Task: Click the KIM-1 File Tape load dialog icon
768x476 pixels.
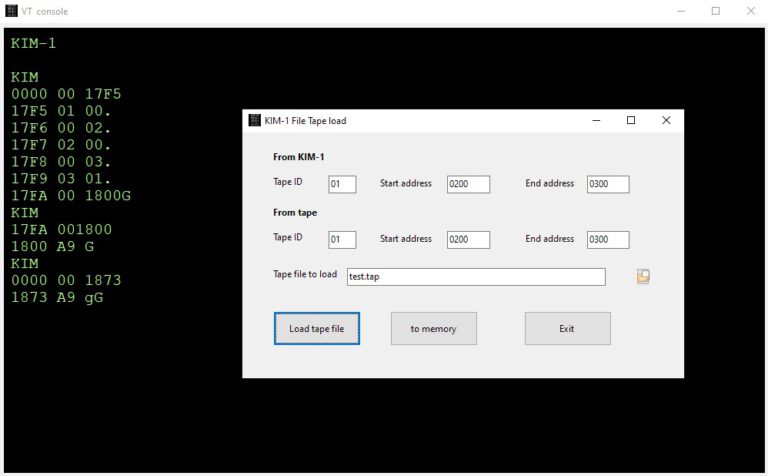Action: pyautogui.click(x=254, y=120)
